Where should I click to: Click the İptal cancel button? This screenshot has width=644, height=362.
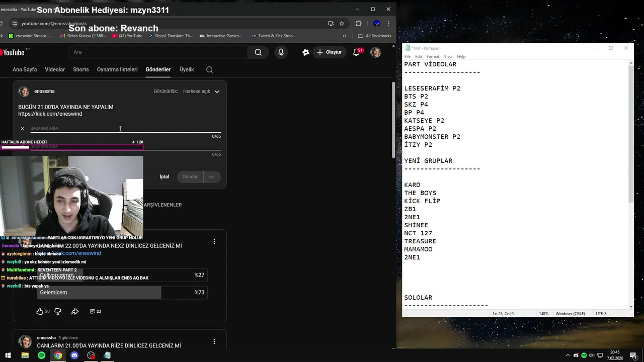[165, 177]
